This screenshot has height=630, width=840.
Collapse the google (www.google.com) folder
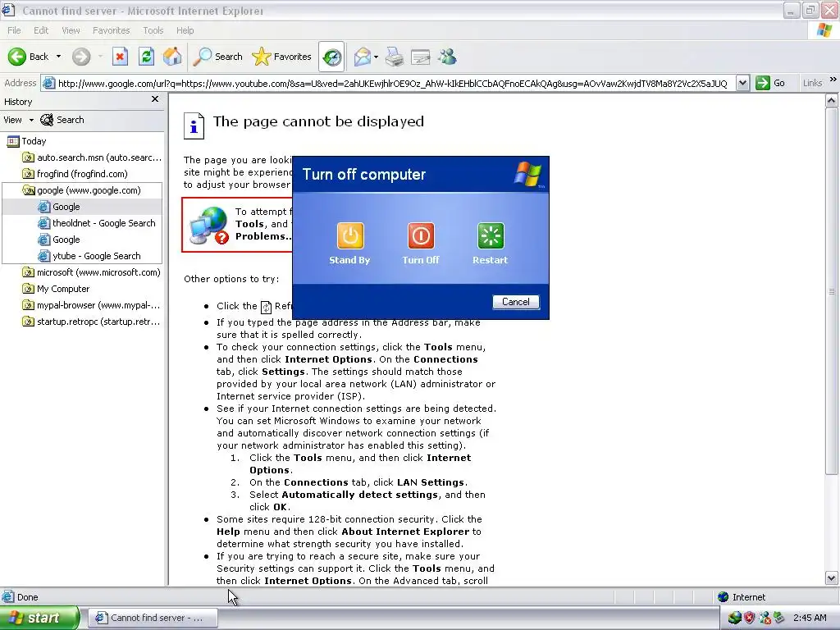(81, 190)
